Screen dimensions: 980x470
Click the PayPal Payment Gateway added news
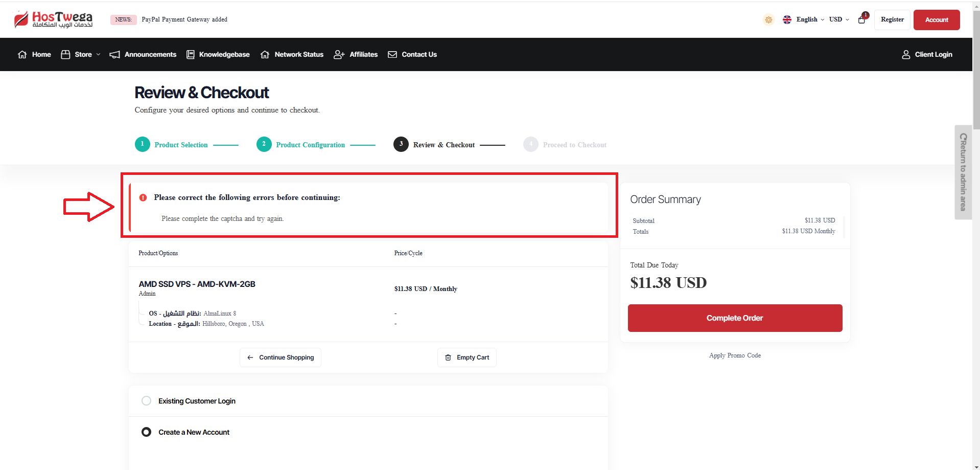point(184,19)
